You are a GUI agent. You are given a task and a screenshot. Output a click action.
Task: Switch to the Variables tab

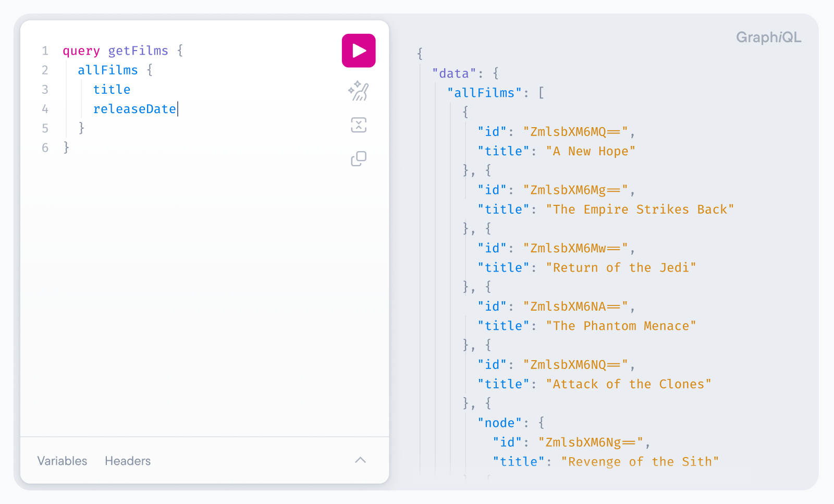pyautogui.click(x=62, y=461)
